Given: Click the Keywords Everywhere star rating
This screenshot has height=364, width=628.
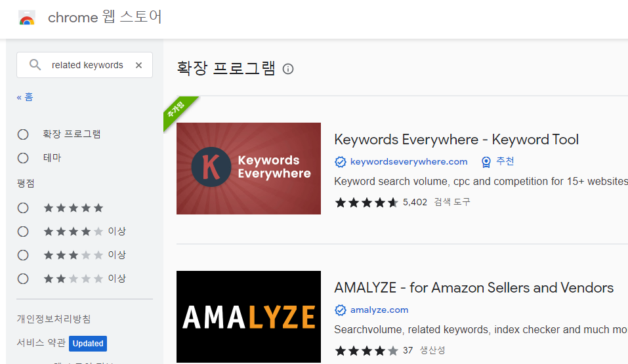Looking at the screenshot, I should point(366,203).
